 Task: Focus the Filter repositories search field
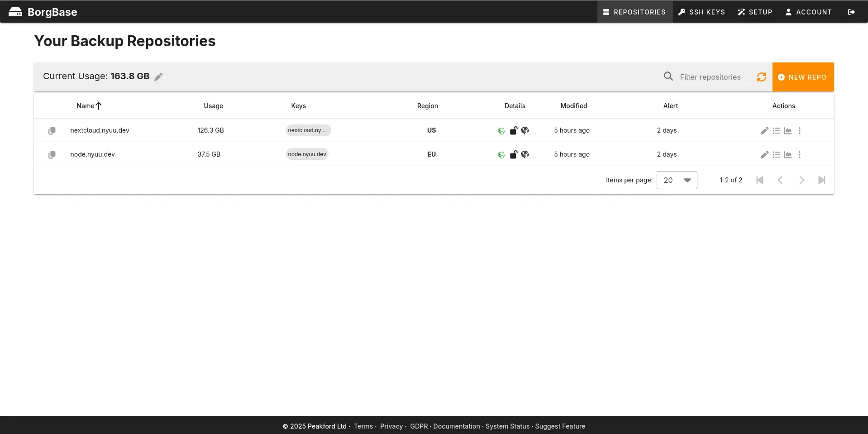pyautogui.click(x=715, y=77)
